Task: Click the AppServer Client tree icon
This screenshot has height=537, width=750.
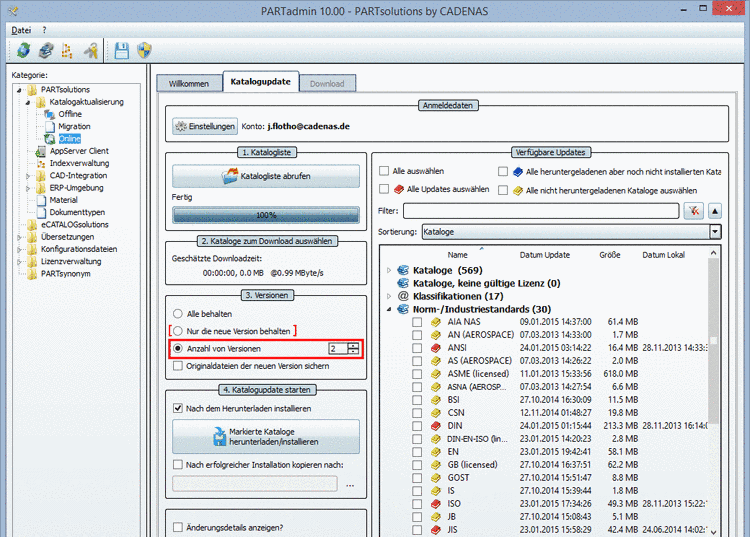Action: pos(41,151)
